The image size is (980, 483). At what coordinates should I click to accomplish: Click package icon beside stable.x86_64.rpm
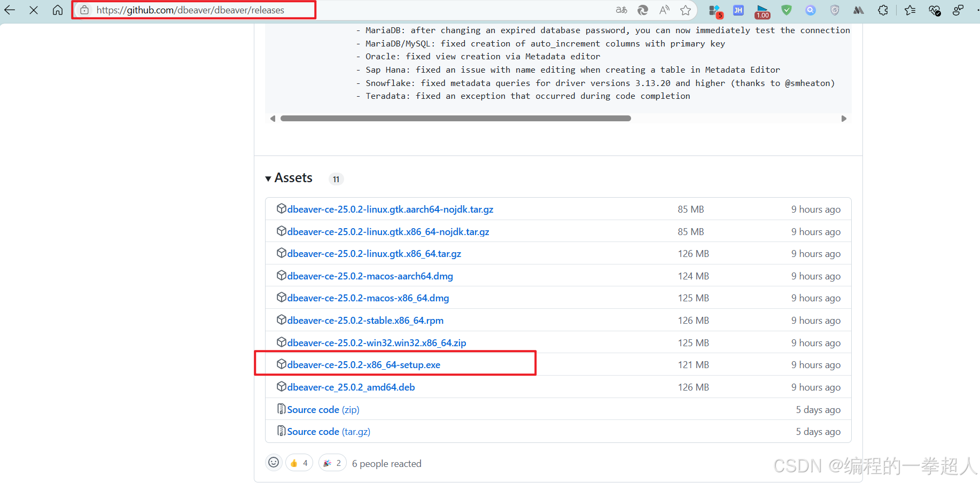pyautogui.click(x=282, y=320)
